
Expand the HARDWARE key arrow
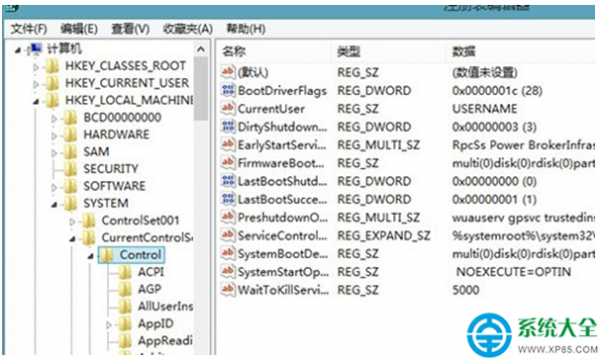pyautogui.click(x=54, y=136)
